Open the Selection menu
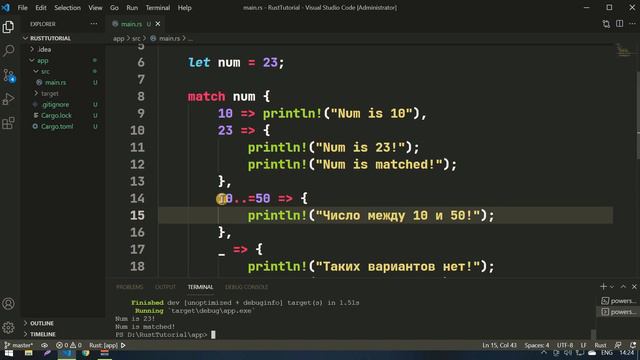 (67, 8)
